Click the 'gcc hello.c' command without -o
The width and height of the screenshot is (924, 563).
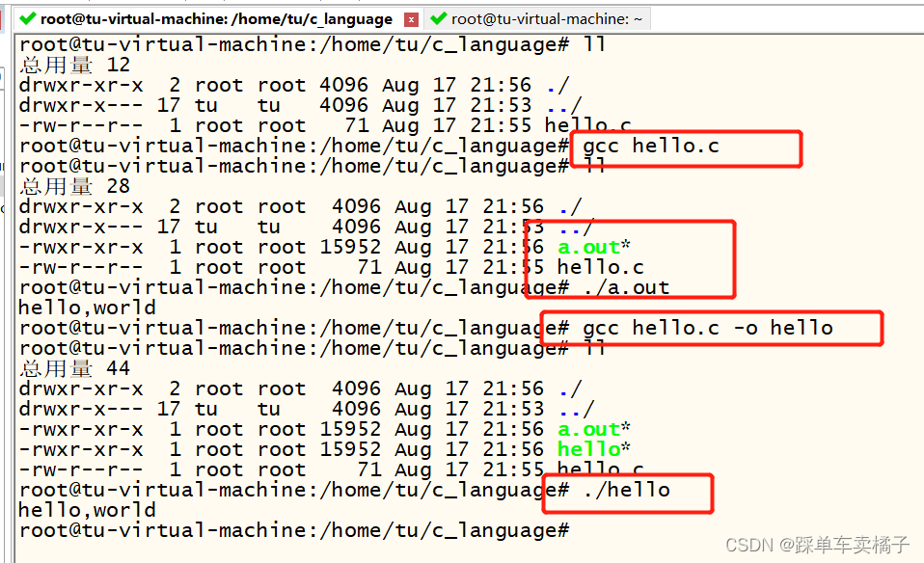(651, 146)
